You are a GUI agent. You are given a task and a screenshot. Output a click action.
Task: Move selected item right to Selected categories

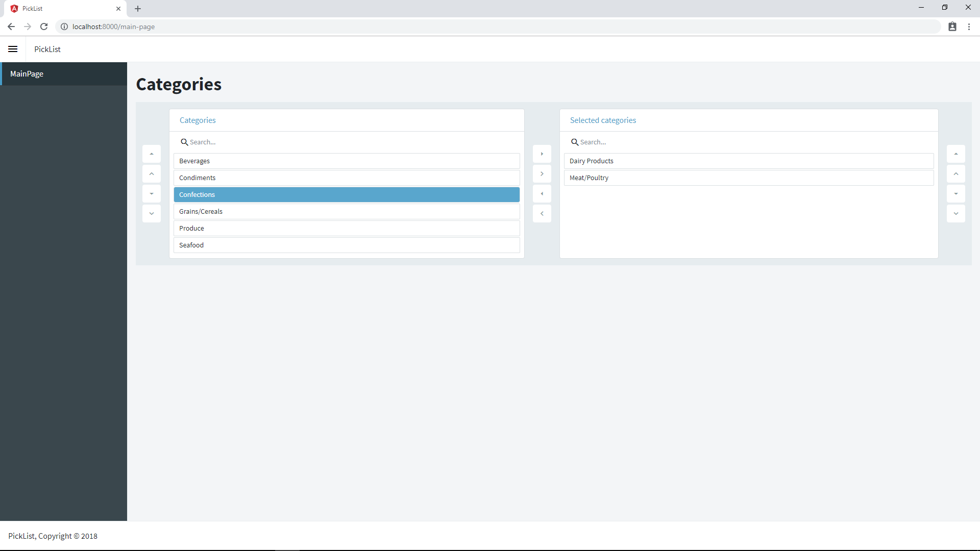point(542,174)
